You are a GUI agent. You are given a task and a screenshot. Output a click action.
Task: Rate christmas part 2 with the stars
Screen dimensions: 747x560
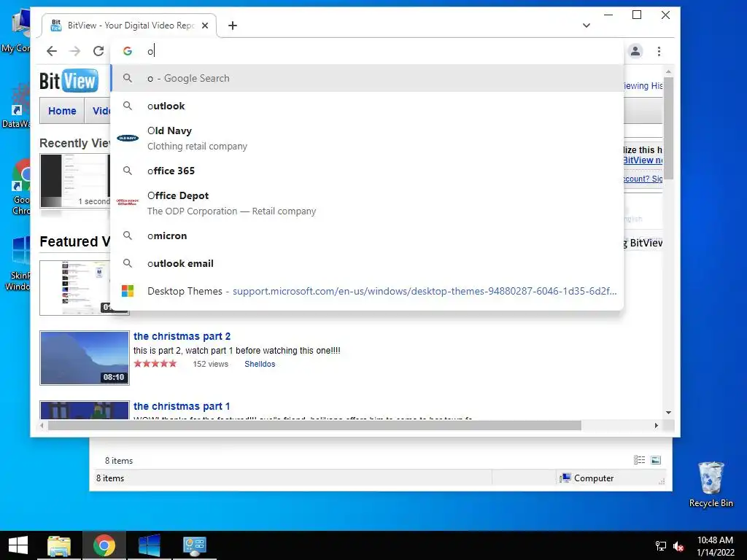point(155,364)
